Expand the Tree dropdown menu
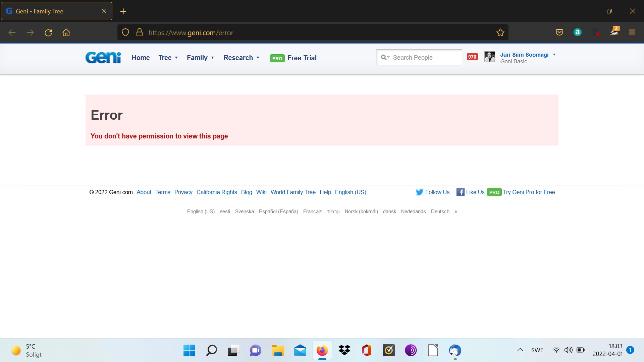The width and height of the screenshot is (644, 362). (x=168, y=58)
